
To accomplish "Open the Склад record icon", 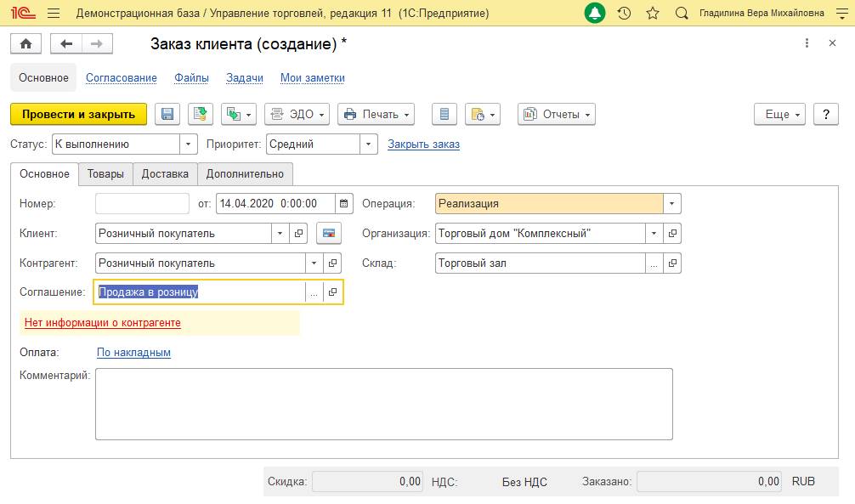I will pos(672,263).
